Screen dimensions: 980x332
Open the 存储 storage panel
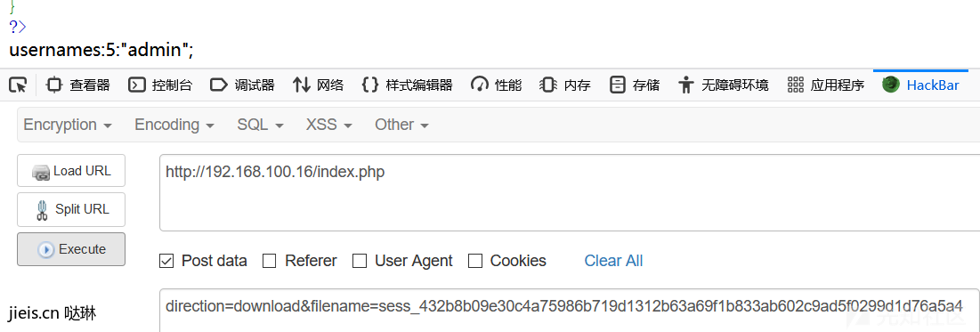coord(635,85)
